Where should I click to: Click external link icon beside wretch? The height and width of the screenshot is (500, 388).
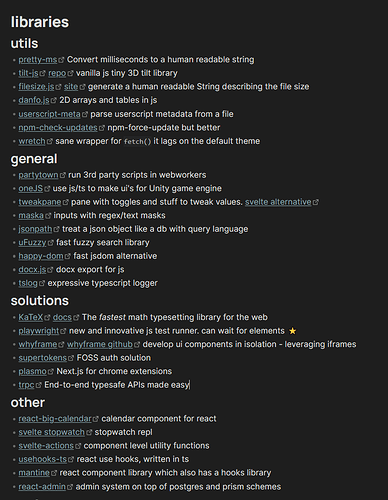(49, 141)
